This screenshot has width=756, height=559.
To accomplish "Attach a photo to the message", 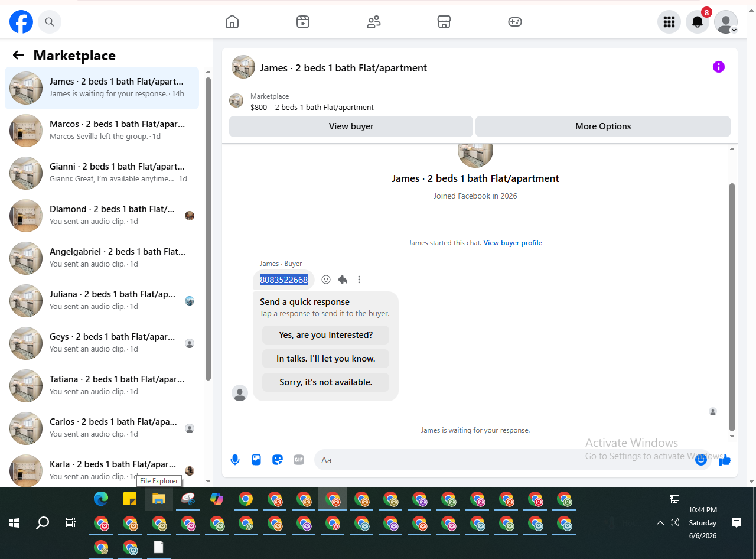I will click(x=256, y=460).
